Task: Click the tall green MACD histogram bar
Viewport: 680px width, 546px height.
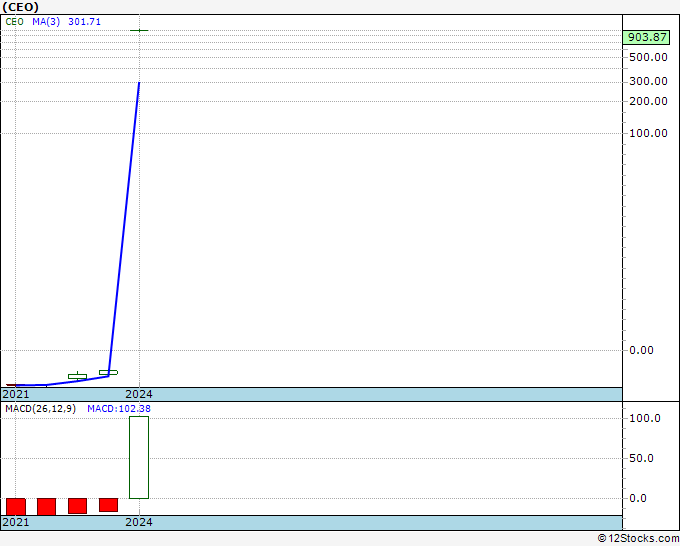Action: coord(139,457)
